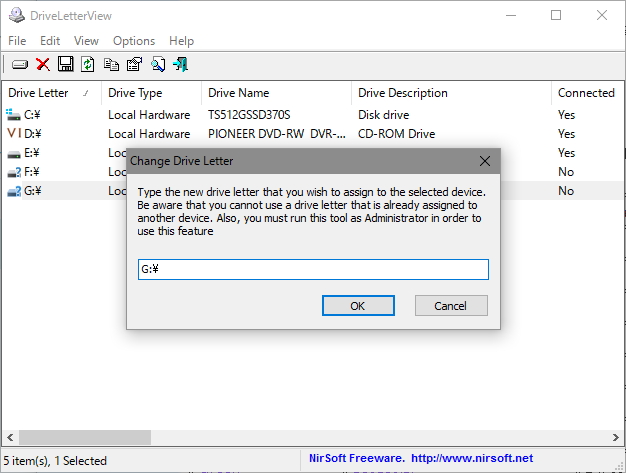Viewport: 626px width, 473px height.
Task: Click Yes in the C:¥ row
Action: (567, 115)
